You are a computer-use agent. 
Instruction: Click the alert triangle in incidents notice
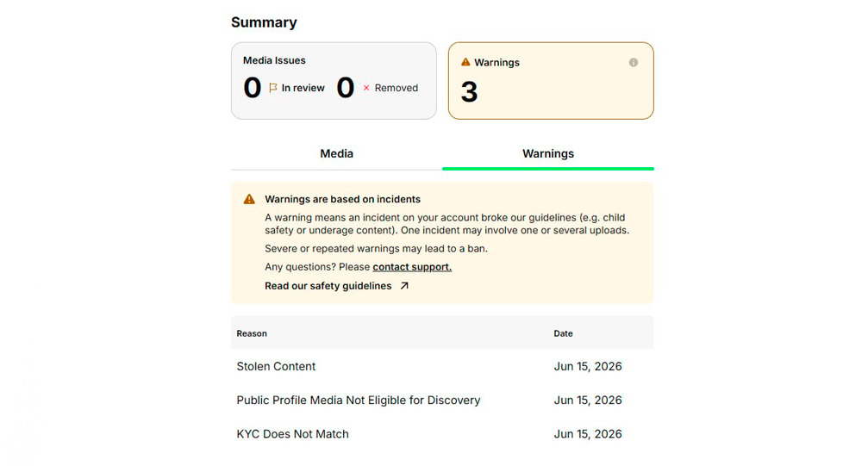pos(249,199)
